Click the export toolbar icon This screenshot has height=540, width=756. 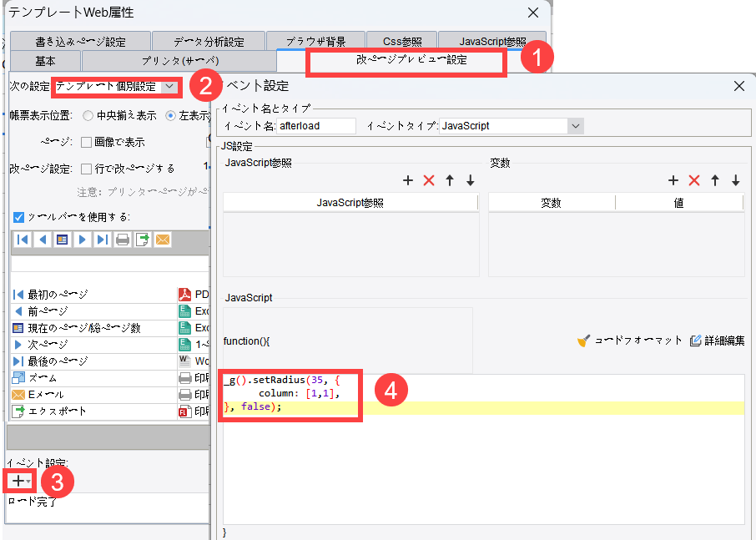coord(142,240)
